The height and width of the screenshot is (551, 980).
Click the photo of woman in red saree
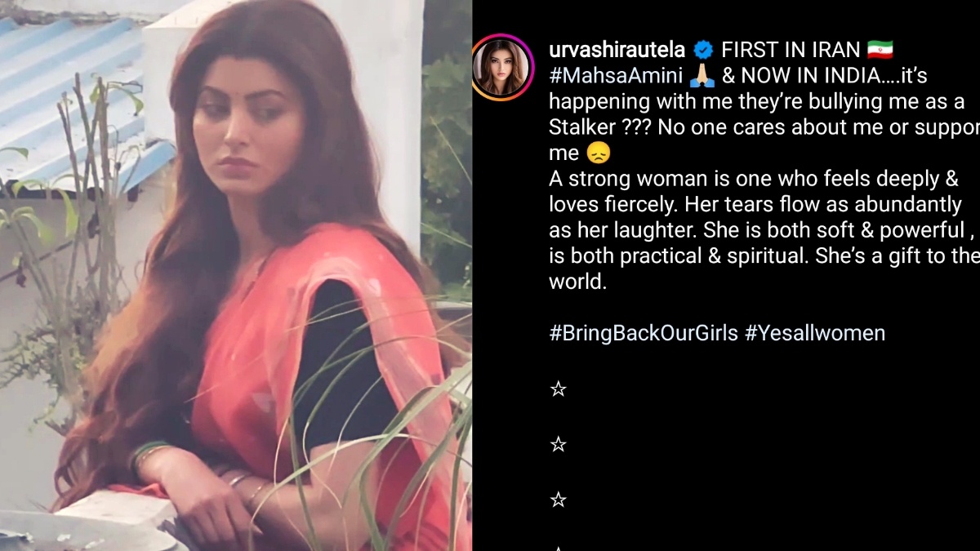[236, 275]
